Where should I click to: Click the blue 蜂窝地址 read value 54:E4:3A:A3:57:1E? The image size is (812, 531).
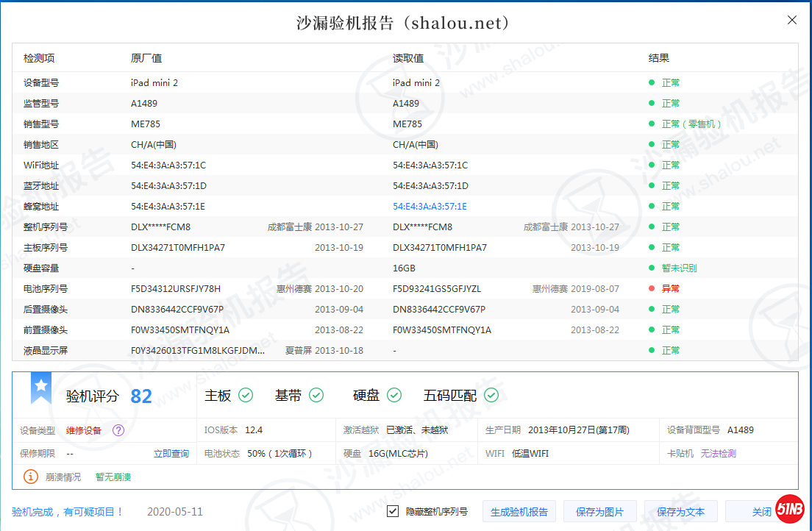[x=430, y=207]
